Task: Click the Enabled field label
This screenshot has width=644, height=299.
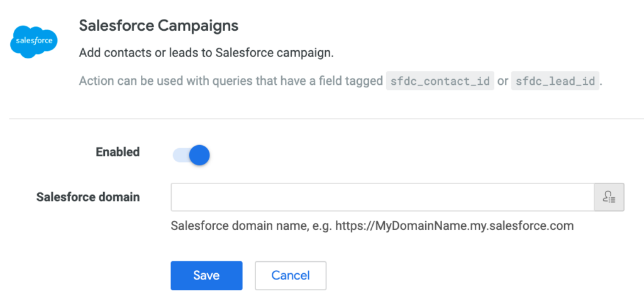Action: [118, 152]
